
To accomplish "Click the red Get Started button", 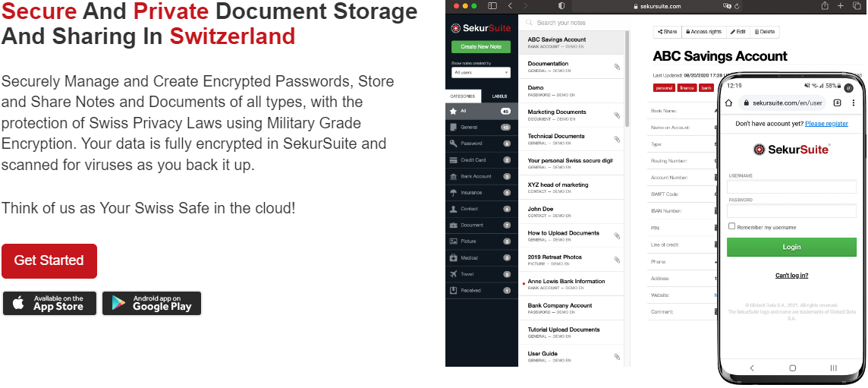I will click(x=49, y=261).
